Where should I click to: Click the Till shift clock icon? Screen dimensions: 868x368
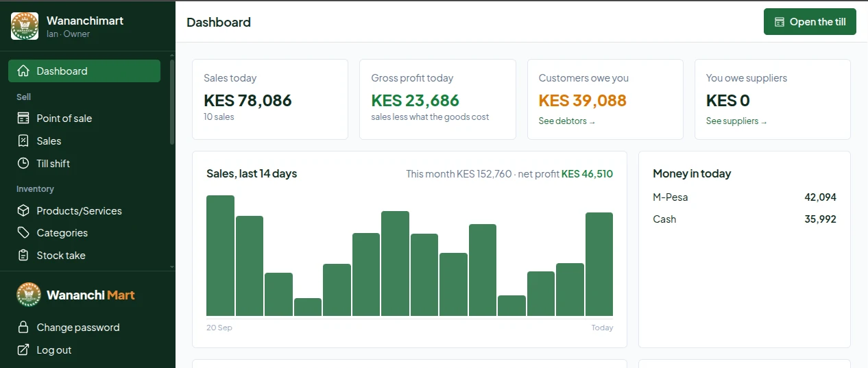[23, 163]
